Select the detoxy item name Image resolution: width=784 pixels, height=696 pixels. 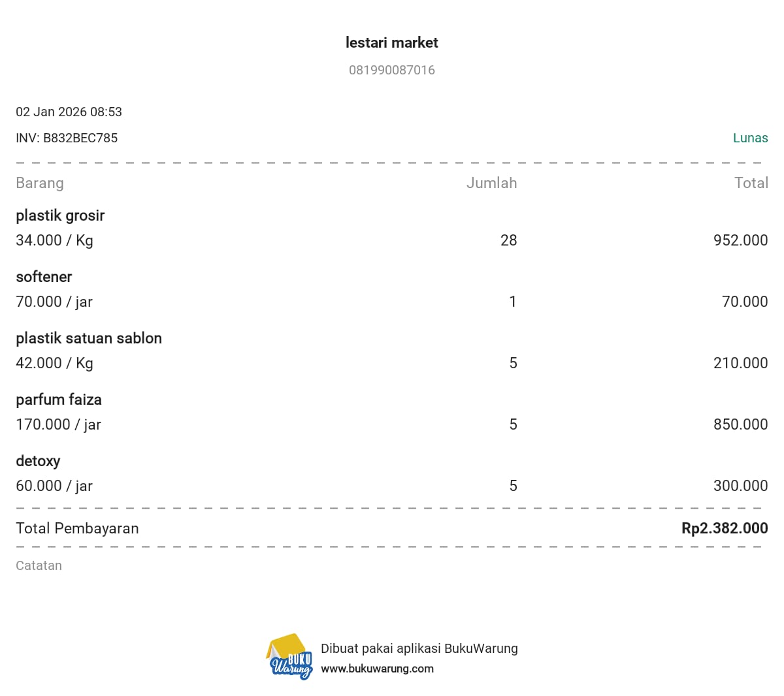(38, 461)
